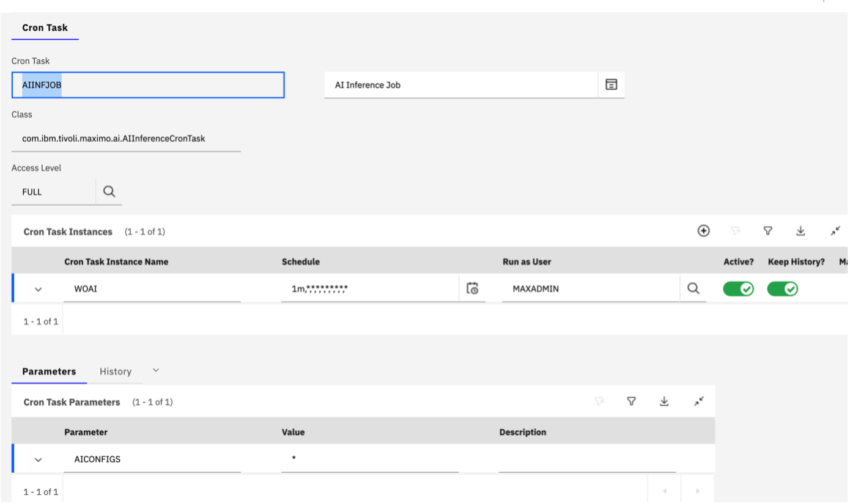This screenshot has width=850, height=504.
Task: Download the Cron Task Instances table
Action: pos(801,231)
